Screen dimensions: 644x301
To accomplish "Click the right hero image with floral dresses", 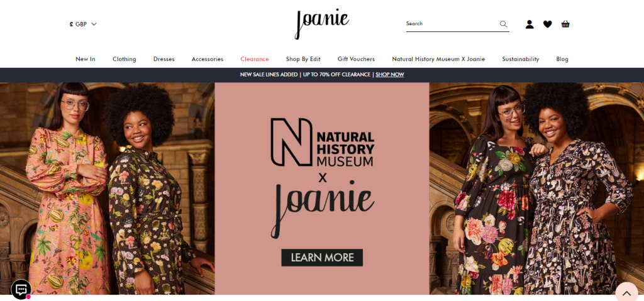I will [x=536, y=189].
